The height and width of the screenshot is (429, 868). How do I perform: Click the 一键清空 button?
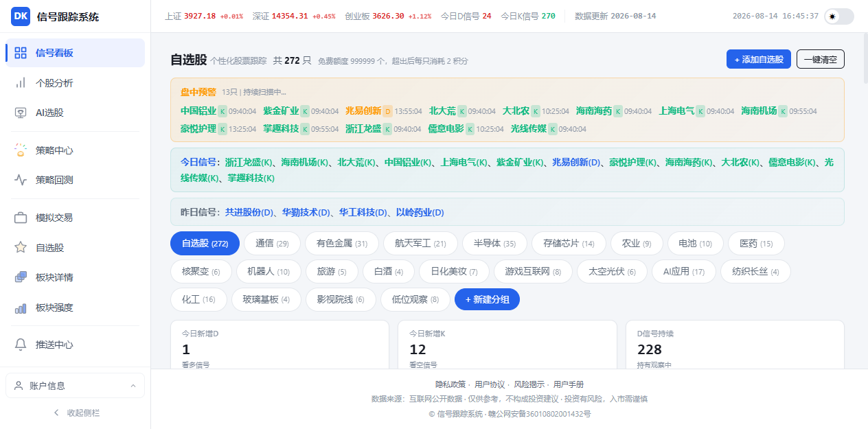click(x=821, y=59)
